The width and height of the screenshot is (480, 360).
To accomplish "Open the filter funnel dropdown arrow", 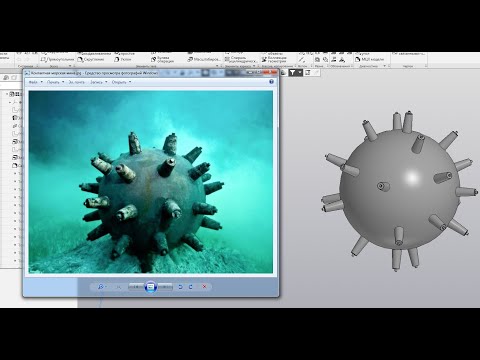I will [300, 72].
